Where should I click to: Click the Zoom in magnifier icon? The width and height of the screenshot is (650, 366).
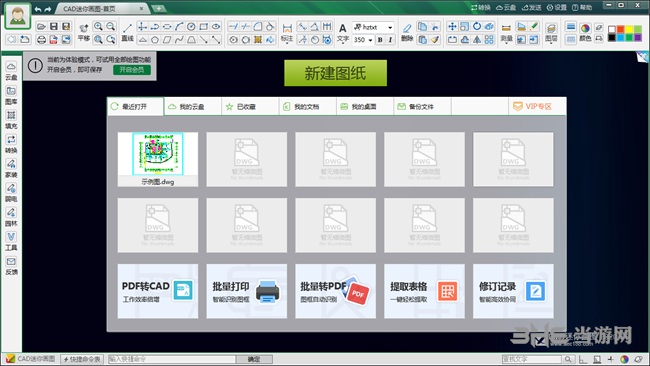[x=98, y=27]
